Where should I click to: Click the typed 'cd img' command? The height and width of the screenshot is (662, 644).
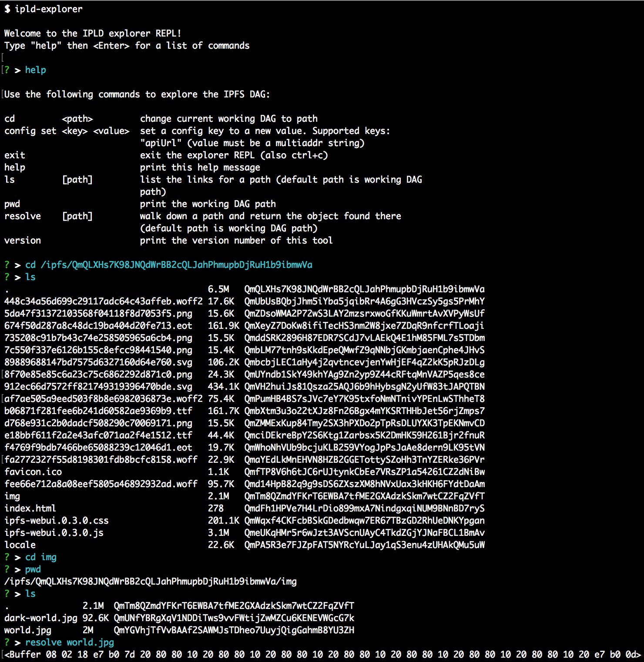coord(41,557)
